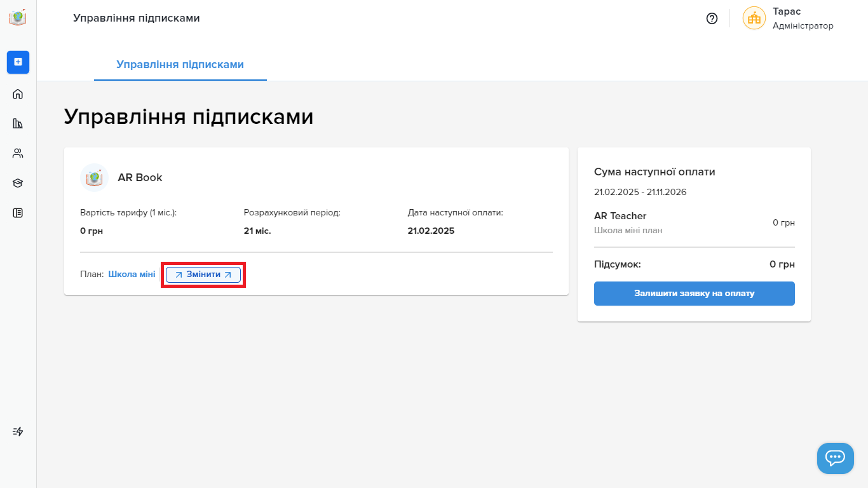Click the Змінити plan button
868x488 pixels.
tap(203, 274)
